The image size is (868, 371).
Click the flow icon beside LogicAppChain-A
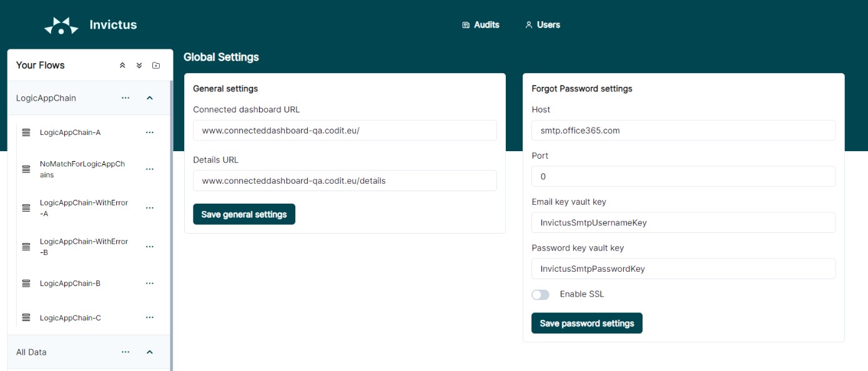point(26,132)
